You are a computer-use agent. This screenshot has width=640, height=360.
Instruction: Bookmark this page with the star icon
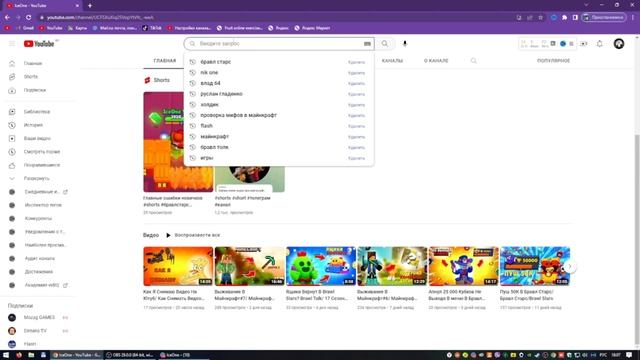pyautogui.click(x=540, y=18)
